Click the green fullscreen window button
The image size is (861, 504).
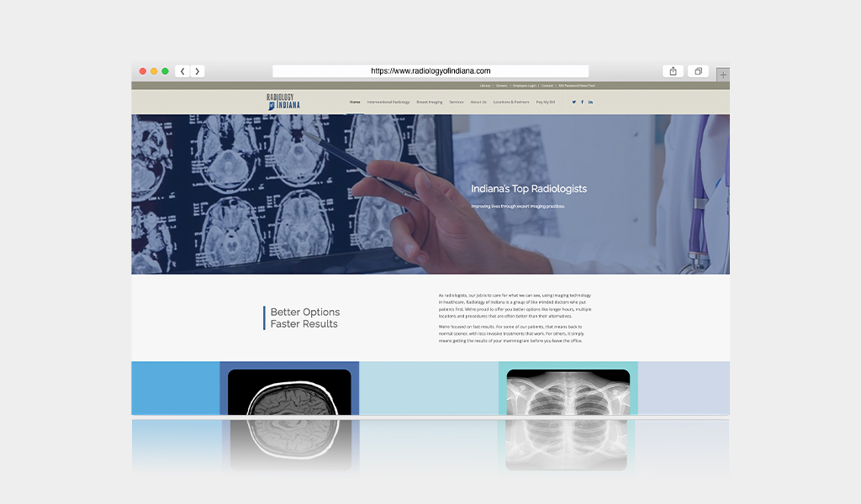tap(165, 71)
